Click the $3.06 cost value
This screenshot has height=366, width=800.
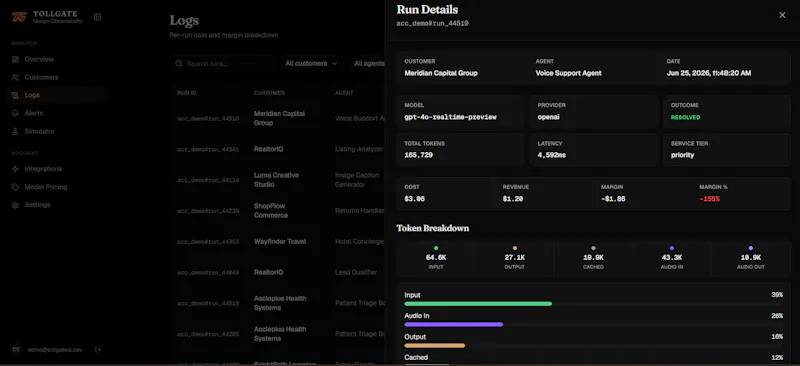[x=414, y=199]
